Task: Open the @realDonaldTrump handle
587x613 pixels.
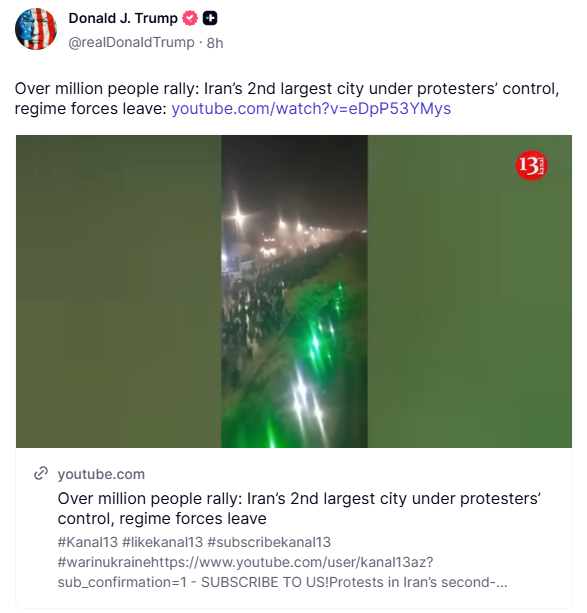Action: 131,42
